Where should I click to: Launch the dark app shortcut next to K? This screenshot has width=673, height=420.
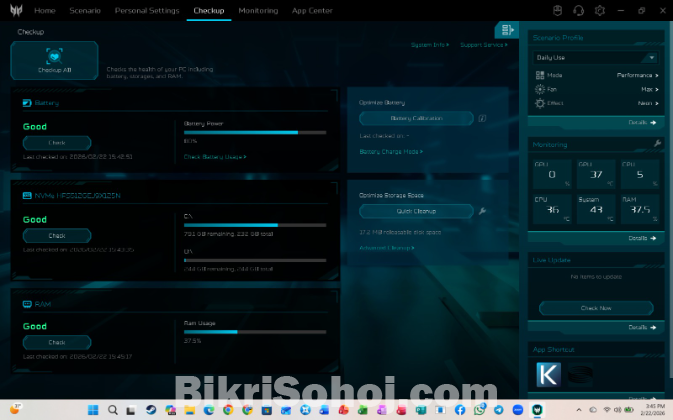[580, 375]
